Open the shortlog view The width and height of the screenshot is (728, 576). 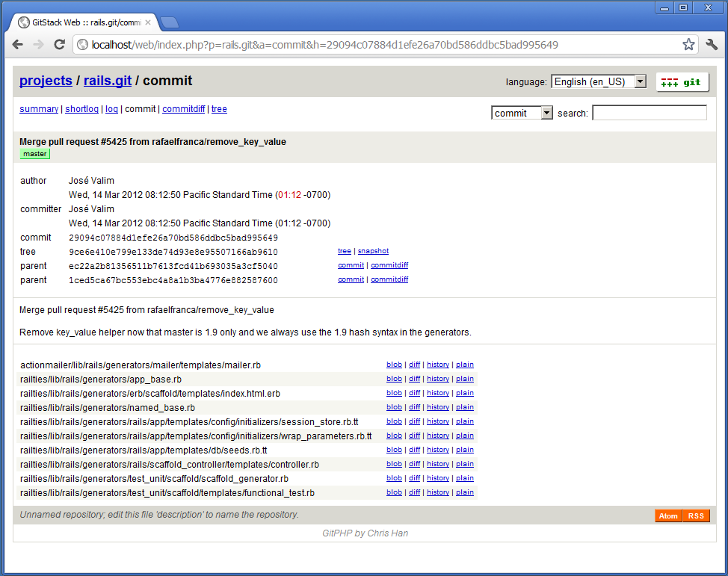(x=81, y=109)
